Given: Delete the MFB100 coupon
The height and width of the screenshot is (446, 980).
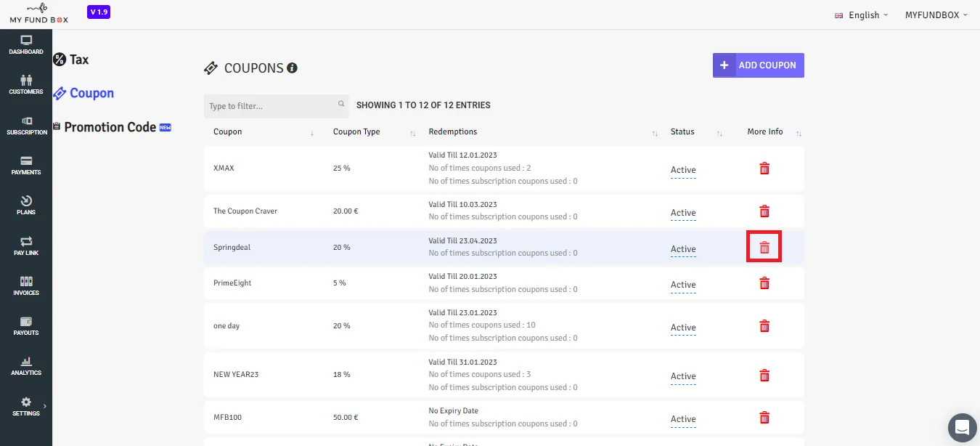Looking at the screenshot, I should pos(764,418).
